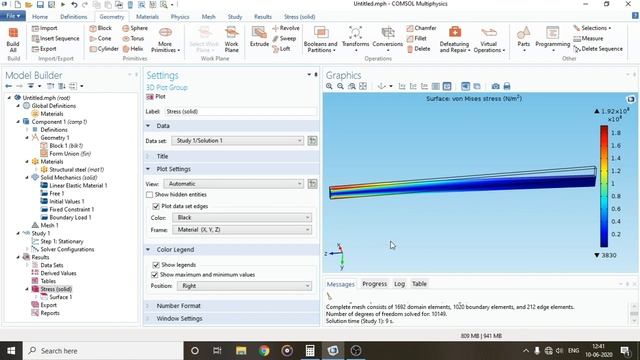Image resolution: width=640 pixels, height=360 pixels.
Task: Click the Delete geometry operation
Action: click(x=418, y=49)
